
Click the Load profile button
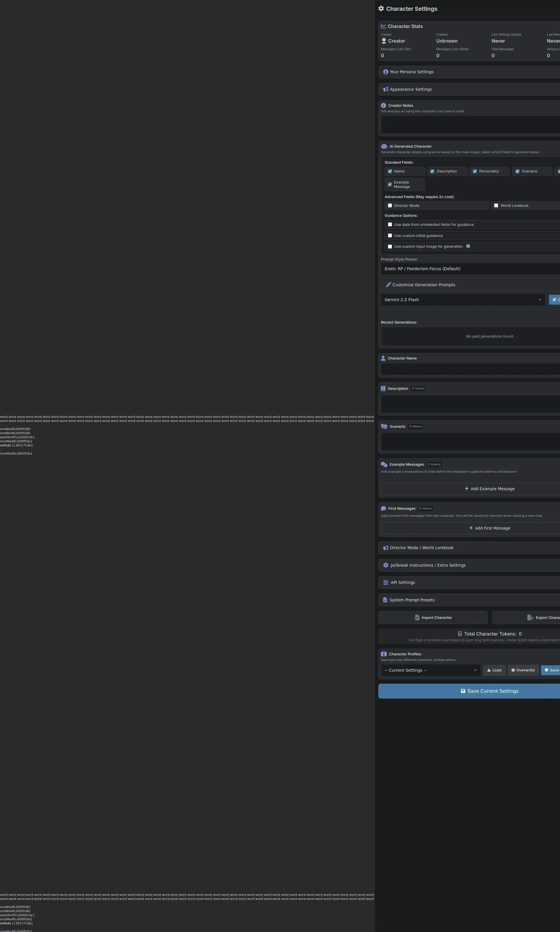pyautogui.click(x=494, y=671)
